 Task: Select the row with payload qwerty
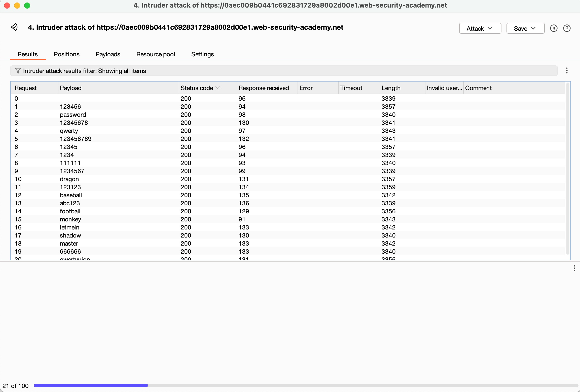[x=288, y=131]
